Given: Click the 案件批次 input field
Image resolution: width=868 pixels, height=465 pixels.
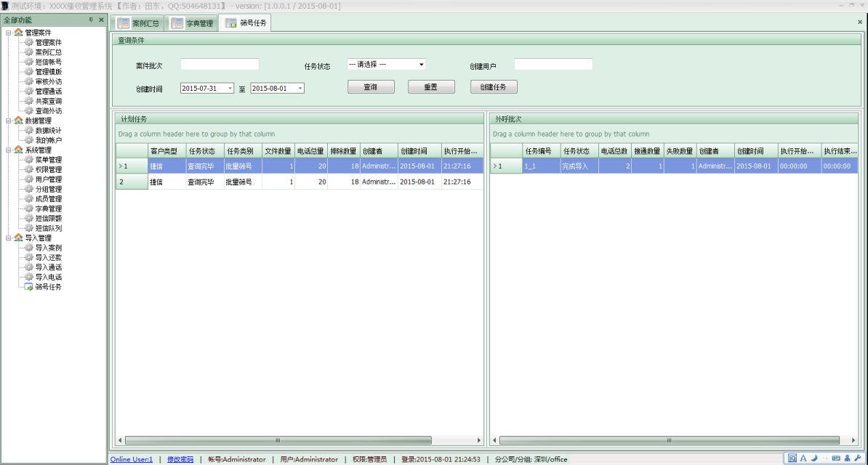Looking at the screenshot, I should (220, 65).
